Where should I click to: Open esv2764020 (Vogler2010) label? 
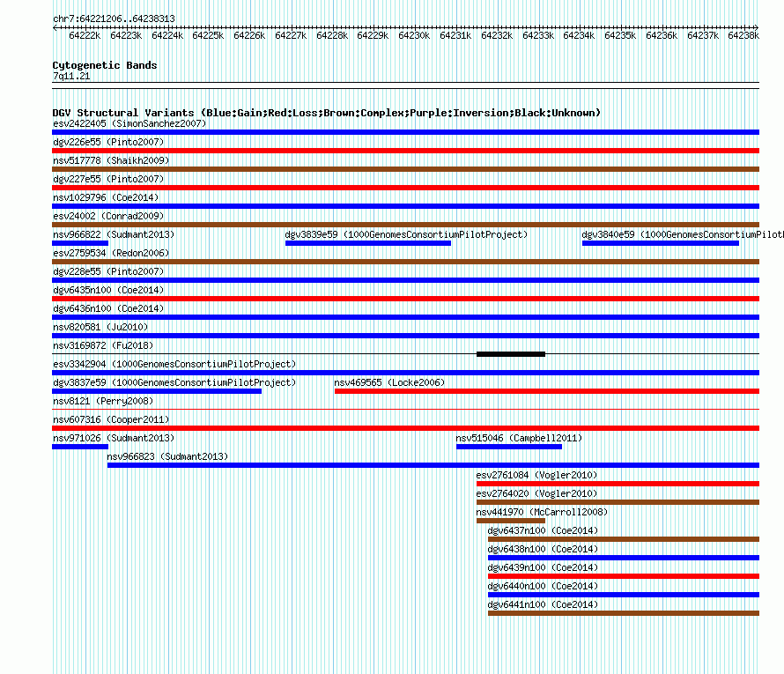pyautogui.click(x=536, y=493)
